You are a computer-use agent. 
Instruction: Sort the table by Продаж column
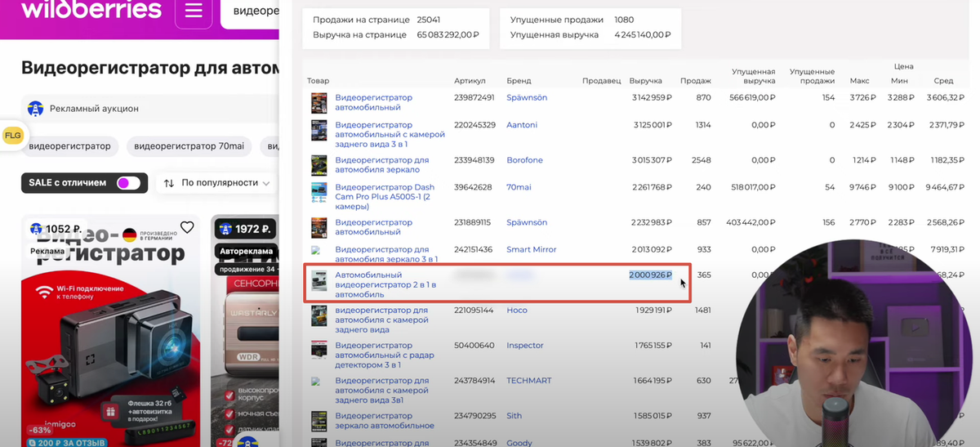click(x=696, y=81)
